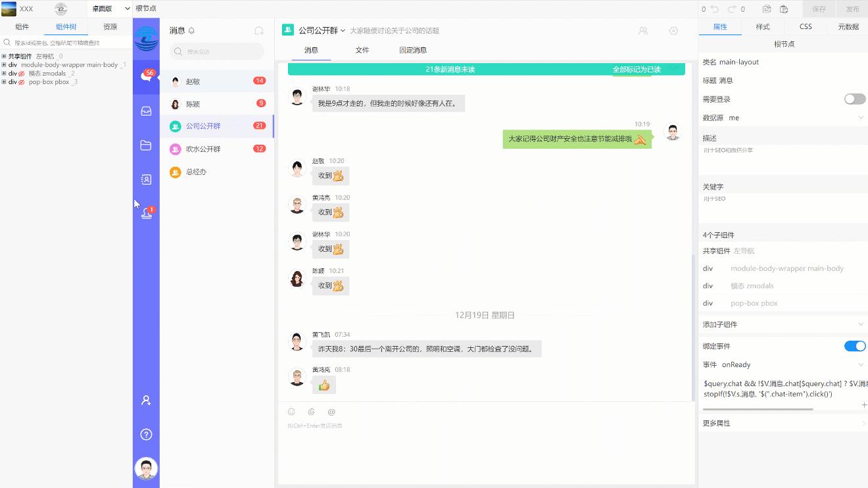868x488 pixels.
Task: Open the inbox tray icon in purple sidebar
Action: [146, 111]
